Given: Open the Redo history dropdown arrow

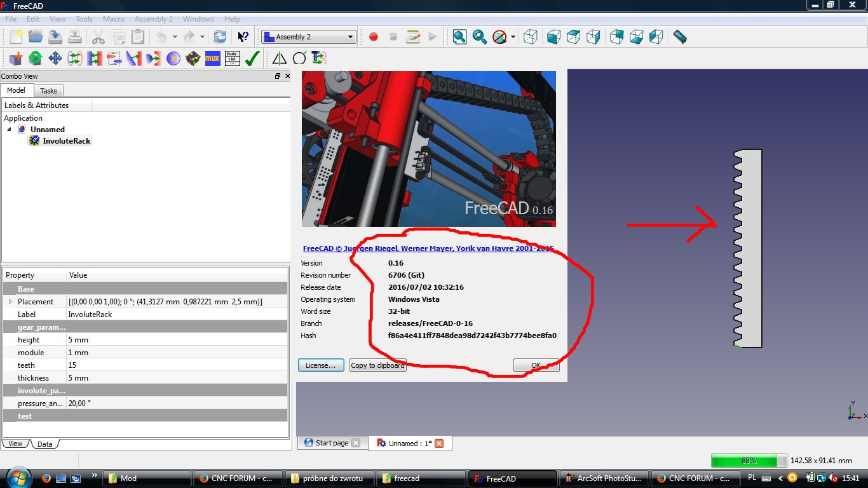Looking at the screenshot, I should (x=203, y=37).
